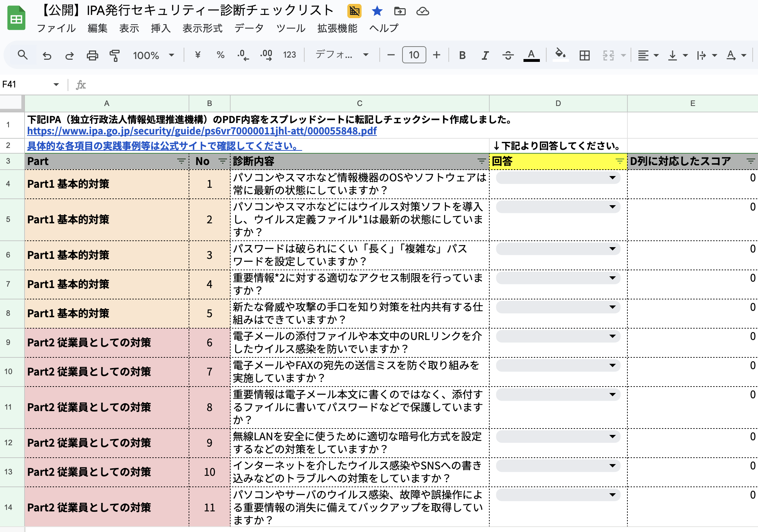Image resolution: width=758 pixels, height=532 pixels.
Task: Open the データ menu
Action: point(249,28)
